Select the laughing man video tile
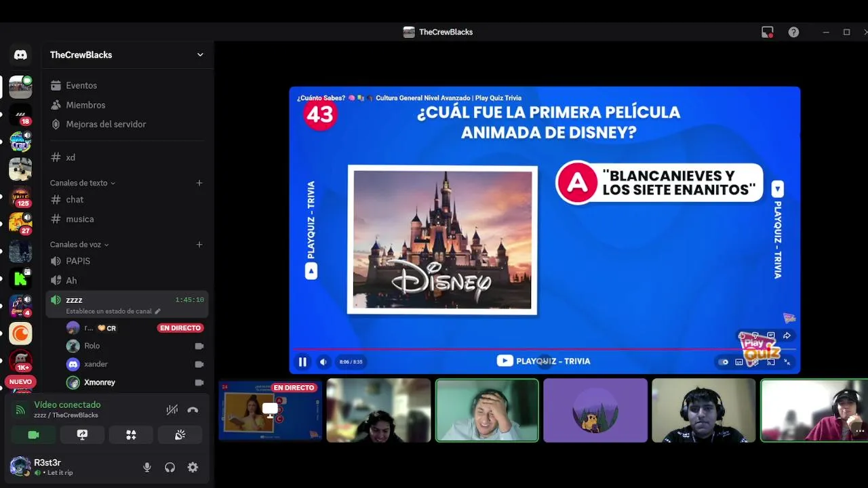Image resolution: width=868 pixels, height=488 pixels. [x=487, y=411]
